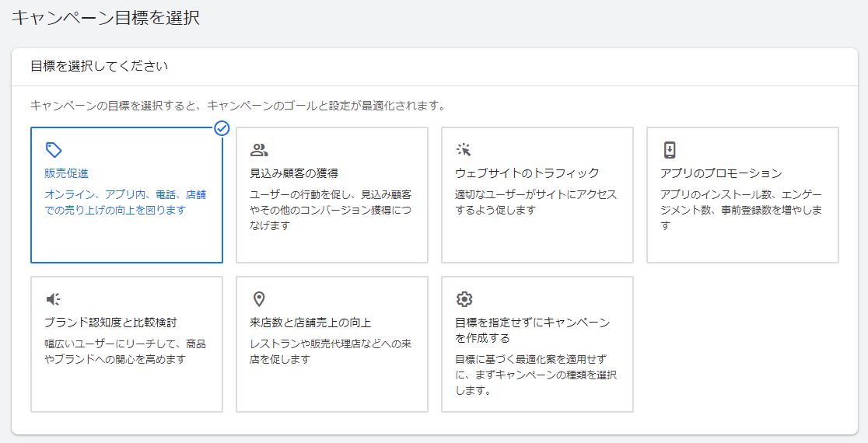Select 目標を指定せずにキャンペーンを作成する title

tap(533, 330)
